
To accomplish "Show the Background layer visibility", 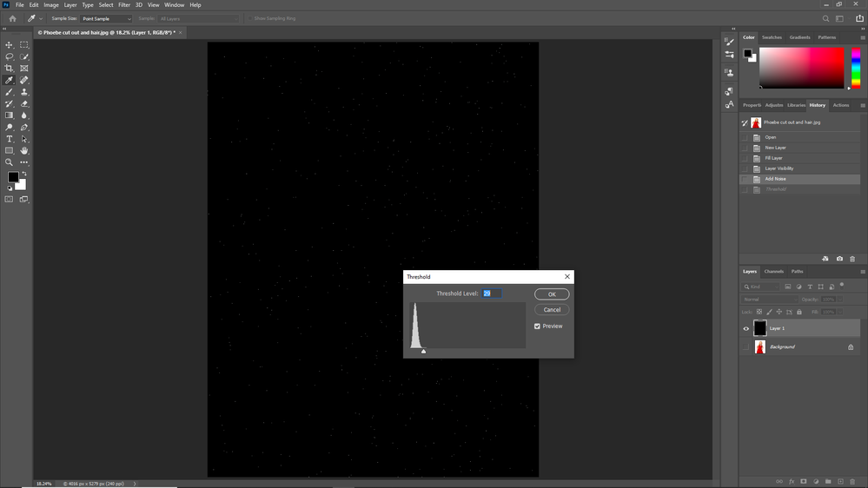I will 745,347.
